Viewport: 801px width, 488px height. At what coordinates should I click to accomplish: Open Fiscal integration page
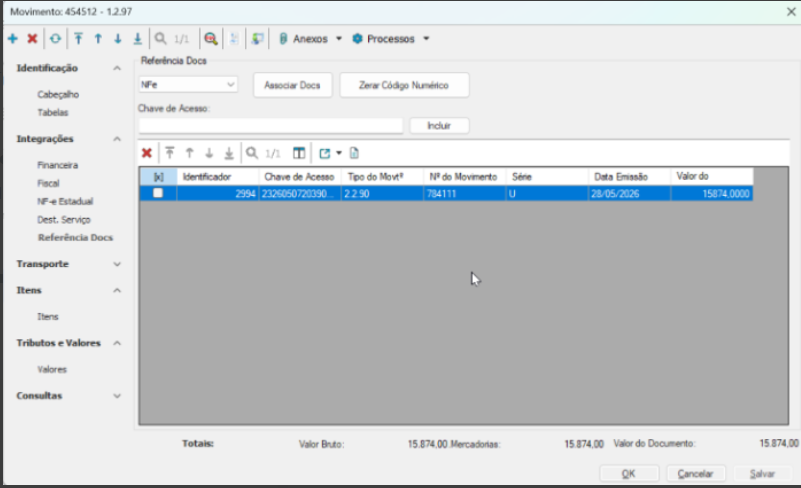pyautogui.click(x=48, y=183)
